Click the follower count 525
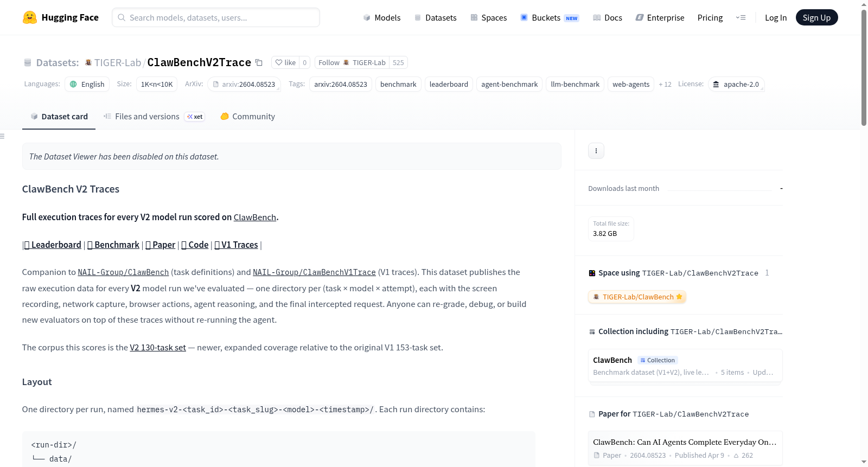Image resolution: width=868 pixels, height=467 pixels. (398, 62)
